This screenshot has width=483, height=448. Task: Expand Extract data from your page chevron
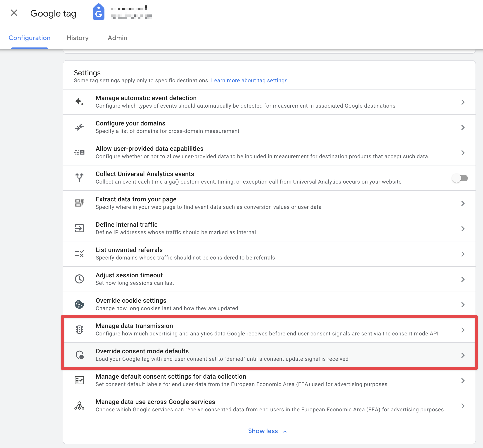(x=463, y=203)
